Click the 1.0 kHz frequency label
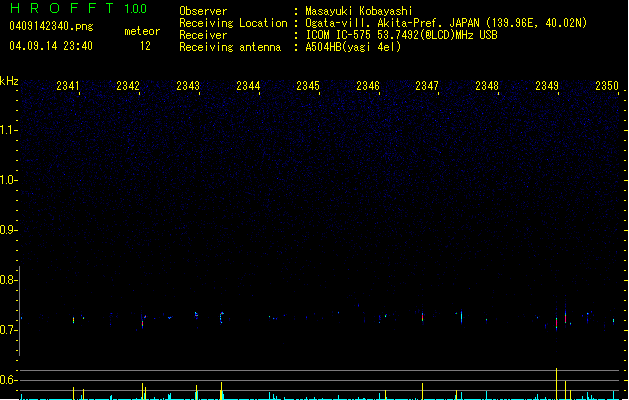This screenshot has height=400, width=629. pos(8,180)
